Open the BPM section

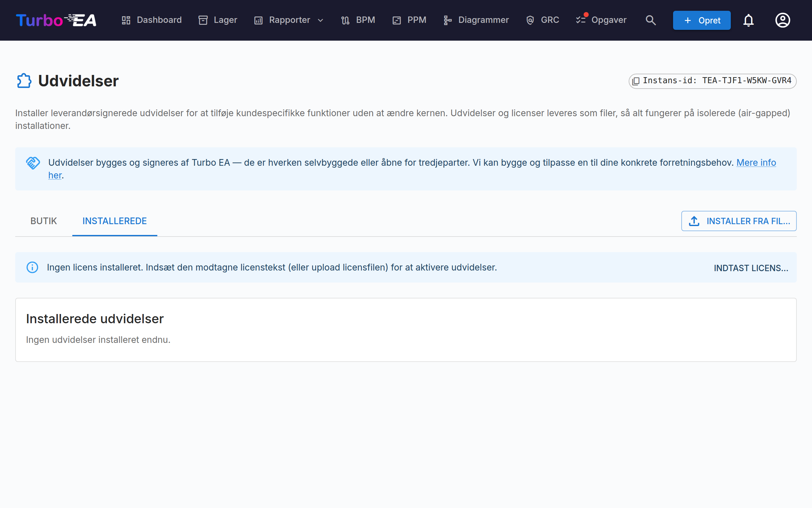pos(358,20)
